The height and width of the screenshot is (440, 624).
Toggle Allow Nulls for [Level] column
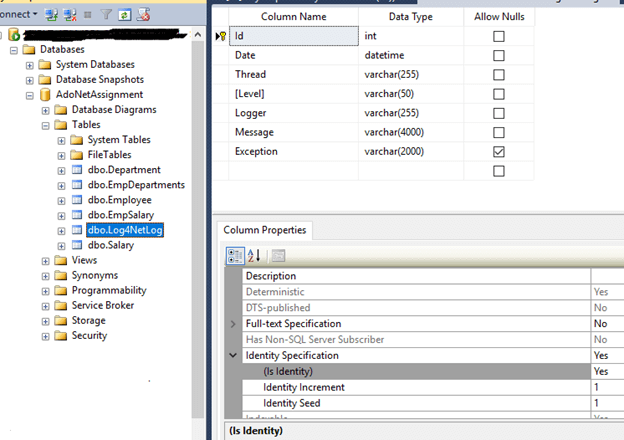coord(499,94)
